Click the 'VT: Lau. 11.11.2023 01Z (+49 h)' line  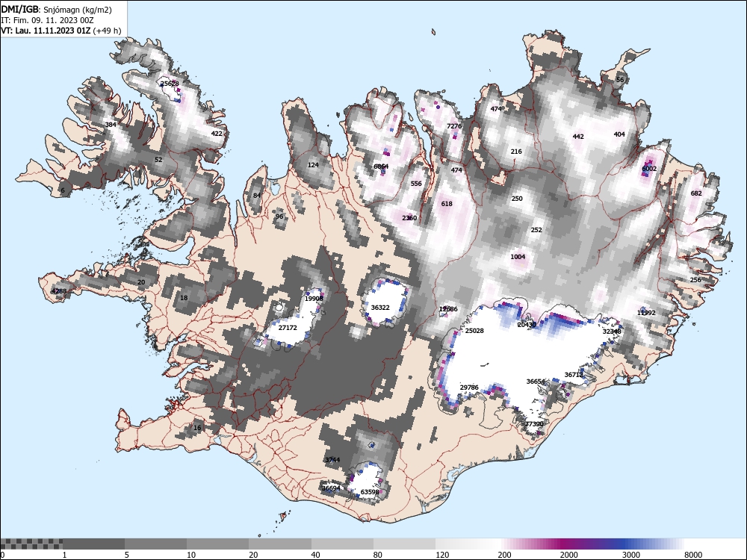click(61, 31)
